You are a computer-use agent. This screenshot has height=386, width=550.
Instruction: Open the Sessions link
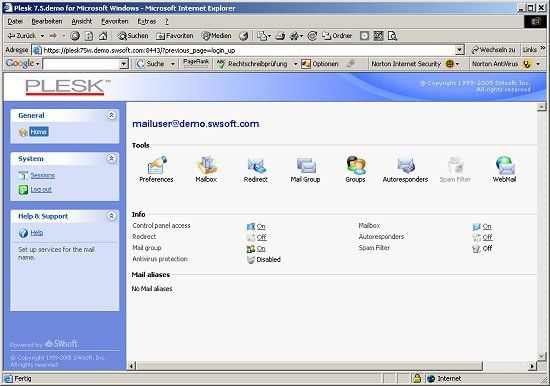pos(42,175)
